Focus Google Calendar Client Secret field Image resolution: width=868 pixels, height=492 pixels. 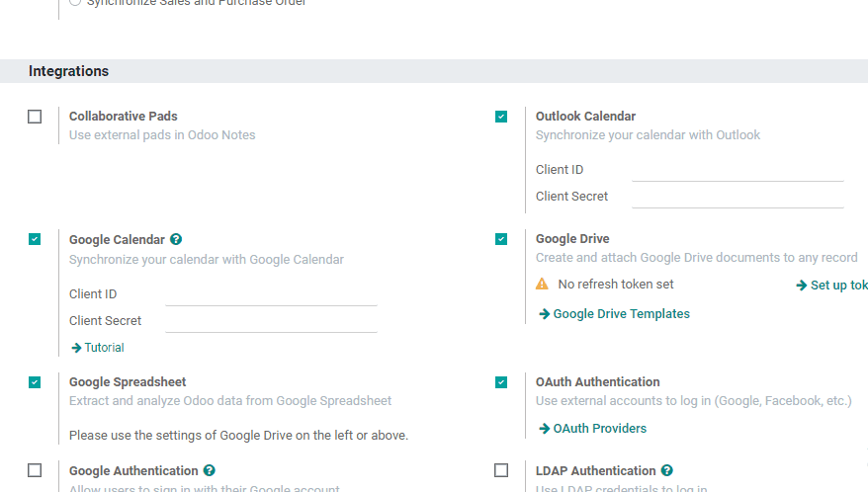(271, 321)
